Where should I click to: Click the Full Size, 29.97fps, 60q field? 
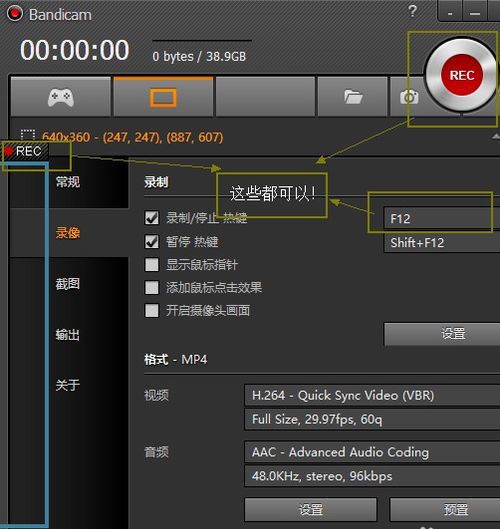pyautogui.click(x=372, y=419)
